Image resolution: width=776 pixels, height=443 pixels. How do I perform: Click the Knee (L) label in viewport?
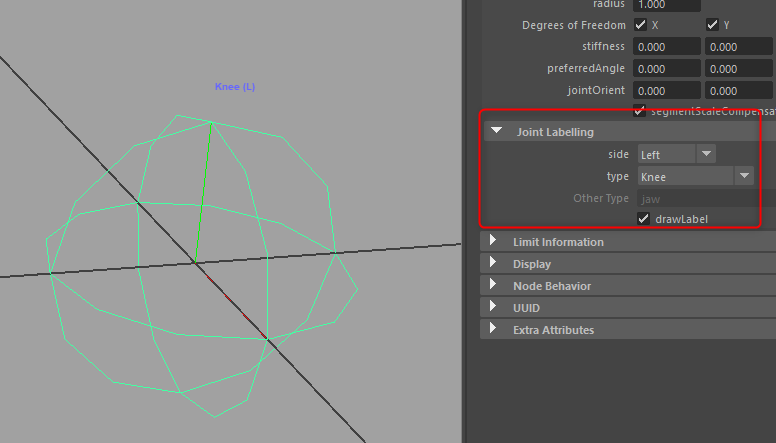(235, 87)
